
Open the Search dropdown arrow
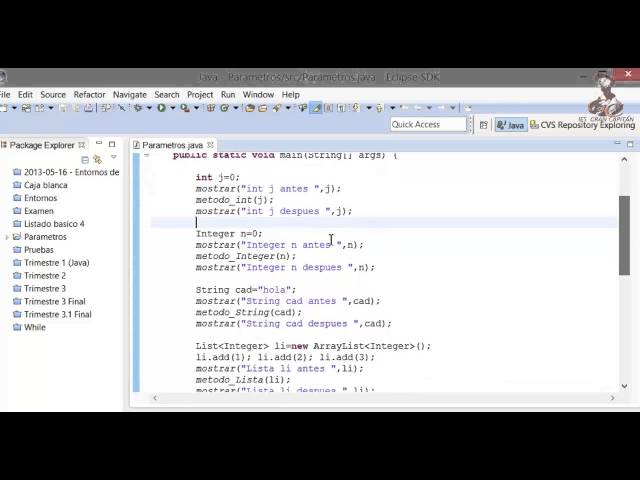288,108
